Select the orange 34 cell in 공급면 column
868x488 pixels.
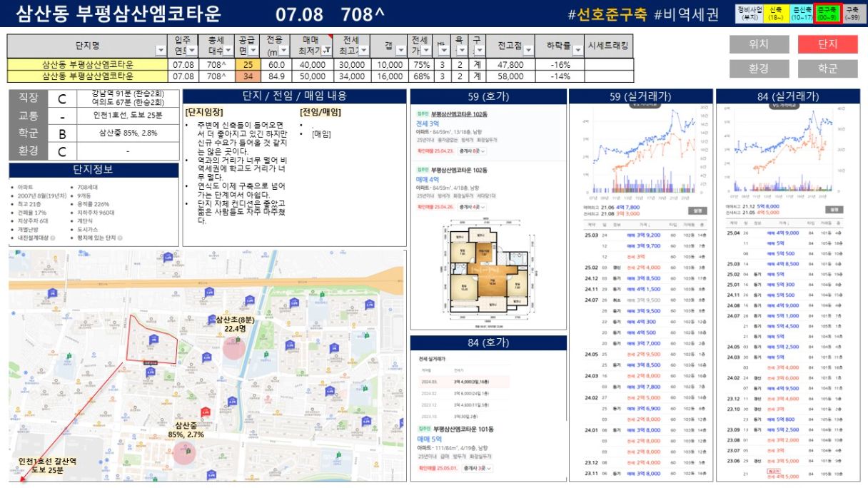point(248,76)
